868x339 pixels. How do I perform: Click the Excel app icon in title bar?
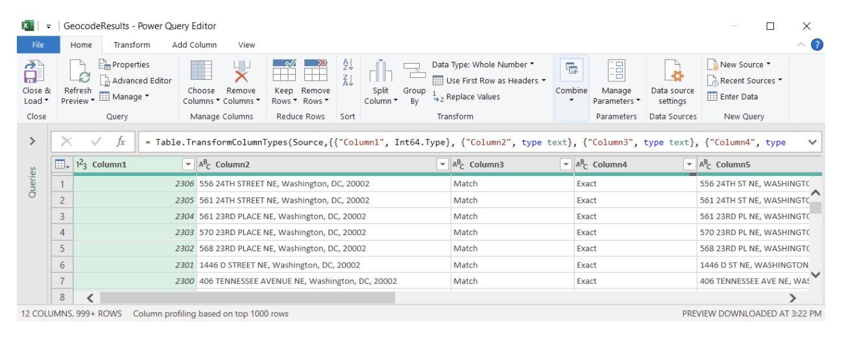tap(28, 26)
